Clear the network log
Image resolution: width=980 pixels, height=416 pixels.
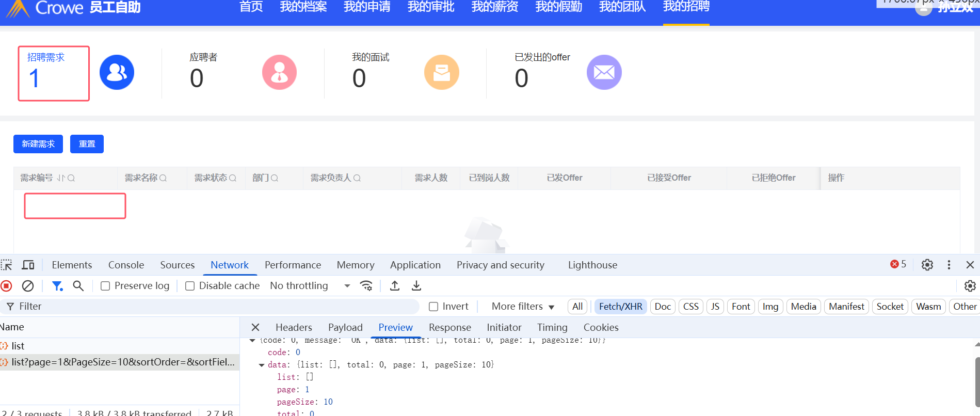(28, 286)
